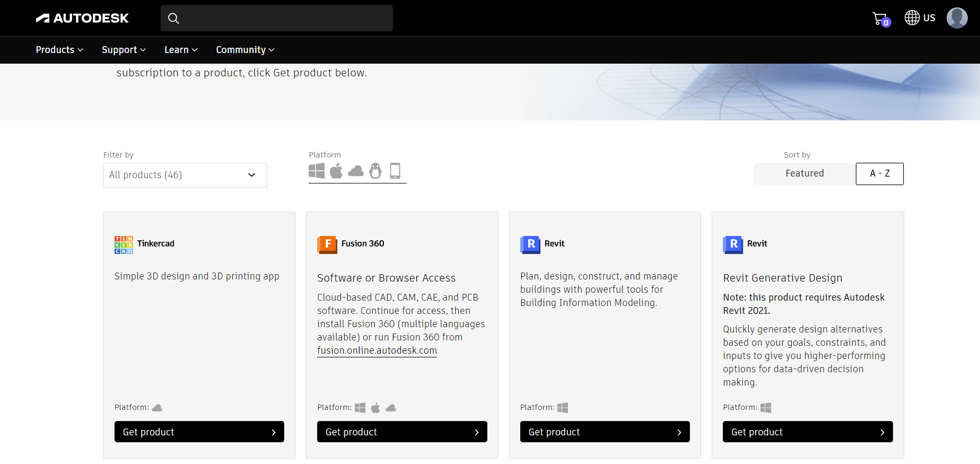
Task: Click the Autodesk logo
Action: (x=82, y=18)
